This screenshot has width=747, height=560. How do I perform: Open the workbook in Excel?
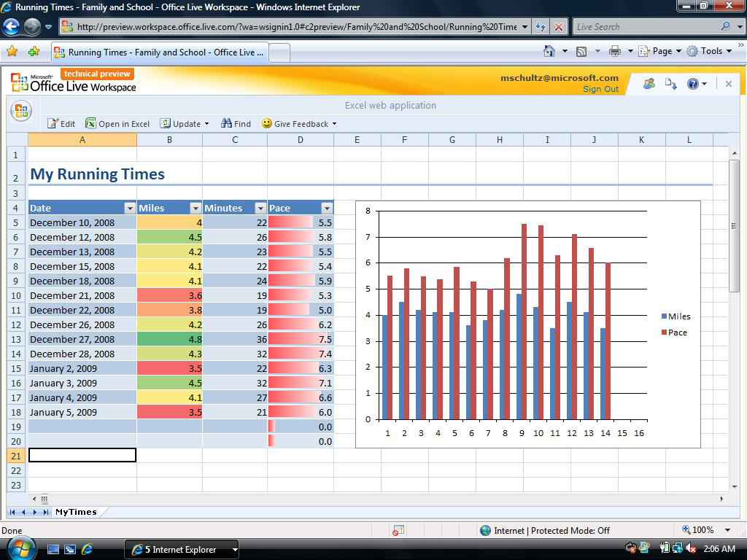tap(117, 124)
